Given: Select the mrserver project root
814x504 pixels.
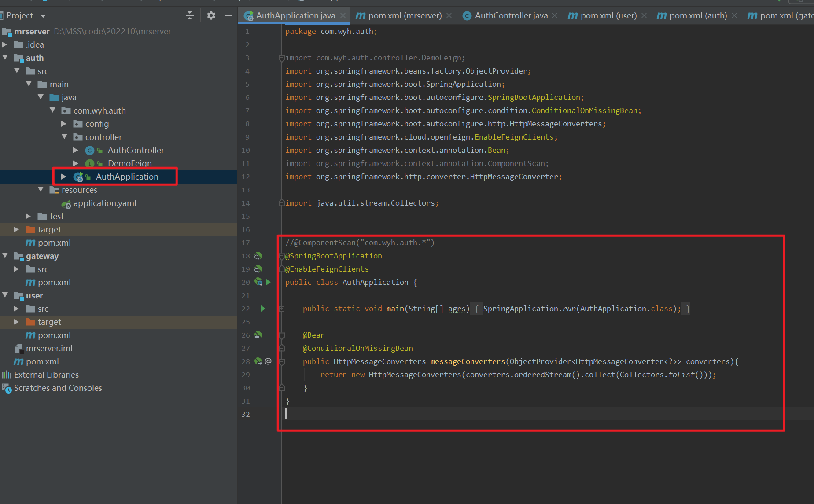Looking at the screenshot, I should (32, 31).
